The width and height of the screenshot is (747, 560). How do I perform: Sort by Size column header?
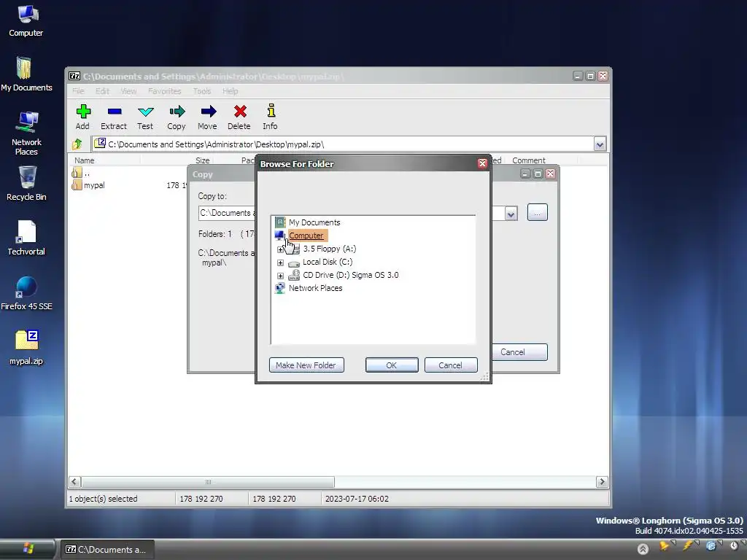[202, 160]
